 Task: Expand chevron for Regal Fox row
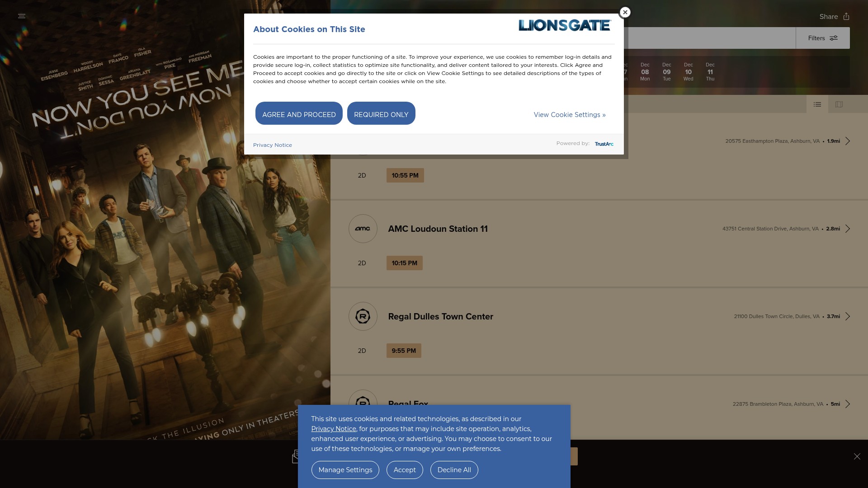point(848,404)
